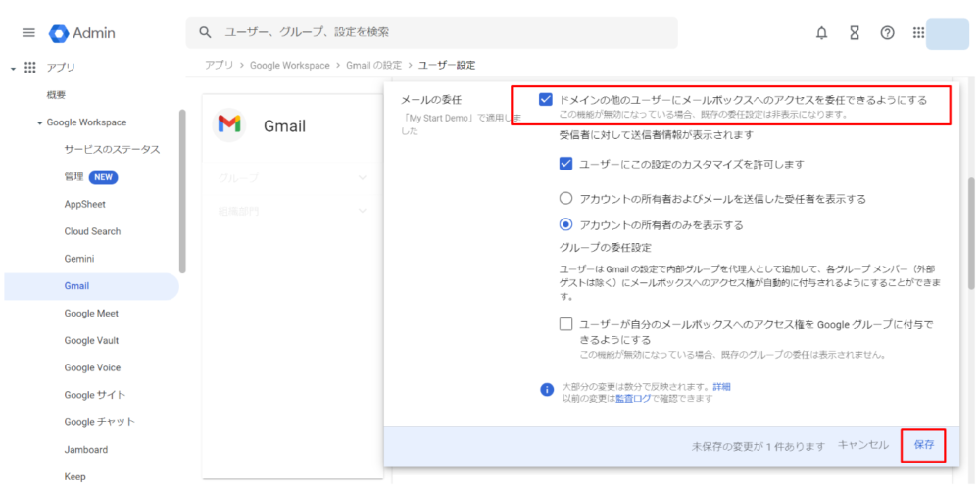Open Google Meet in sidebar
980x487 pixels.
pos(91,314)
